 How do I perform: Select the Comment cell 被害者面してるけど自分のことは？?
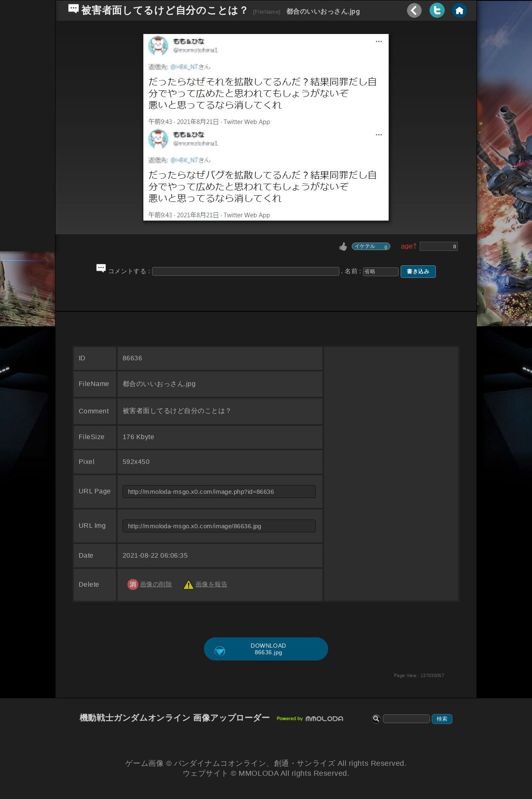177,411
